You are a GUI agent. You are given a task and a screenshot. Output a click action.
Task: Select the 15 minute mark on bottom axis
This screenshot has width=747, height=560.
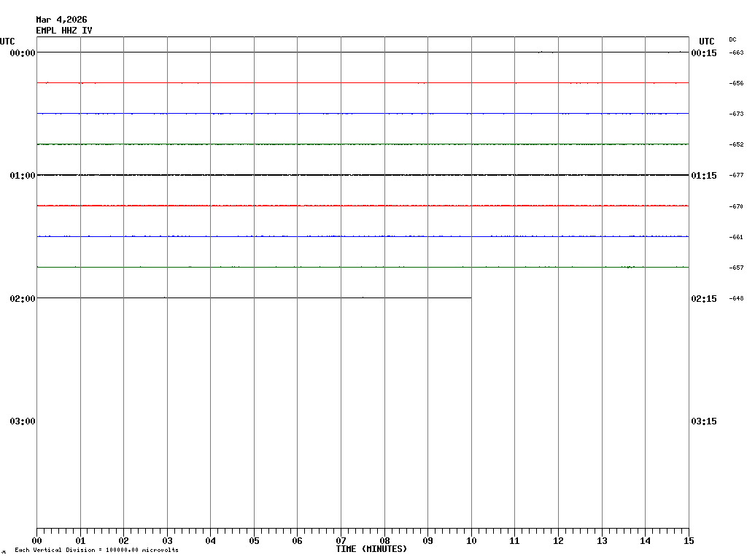point(688,541)
